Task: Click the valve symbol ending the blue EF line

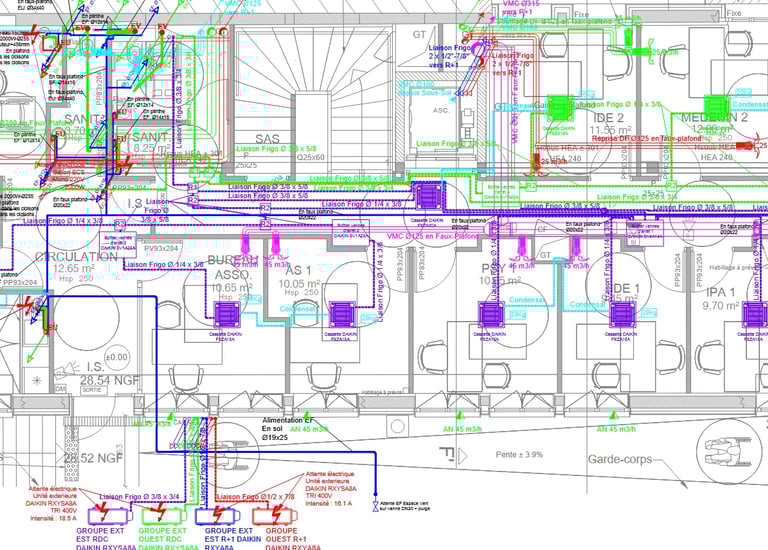Action: (376, 506)
